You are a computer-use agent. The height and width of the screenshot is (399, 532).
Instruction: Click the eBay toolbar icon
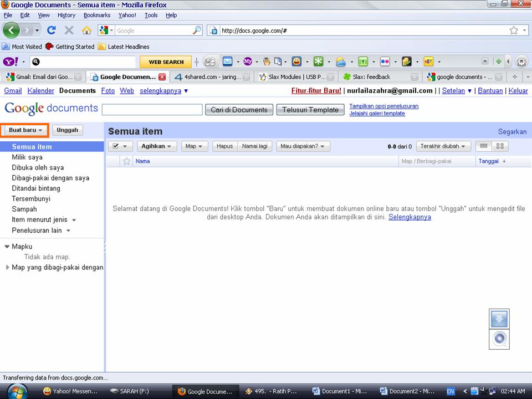(428, 62)
